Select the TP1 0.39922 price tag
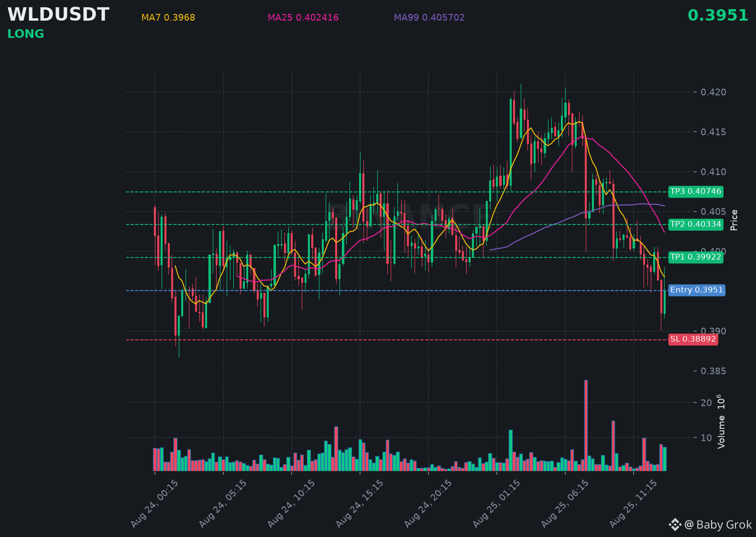The image size is (756, 537). pyautogui.click(x=696, y=257)
